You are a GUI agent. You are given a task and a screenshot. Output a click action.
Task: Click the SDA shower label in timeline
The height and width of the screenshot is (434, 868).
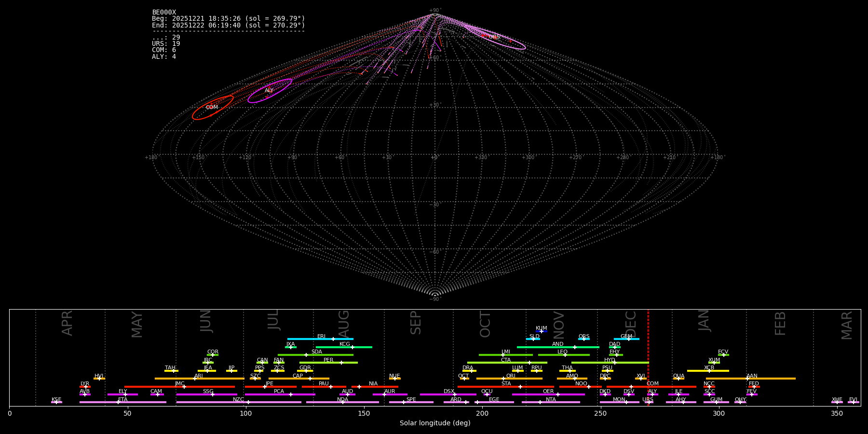pos(317,352)
